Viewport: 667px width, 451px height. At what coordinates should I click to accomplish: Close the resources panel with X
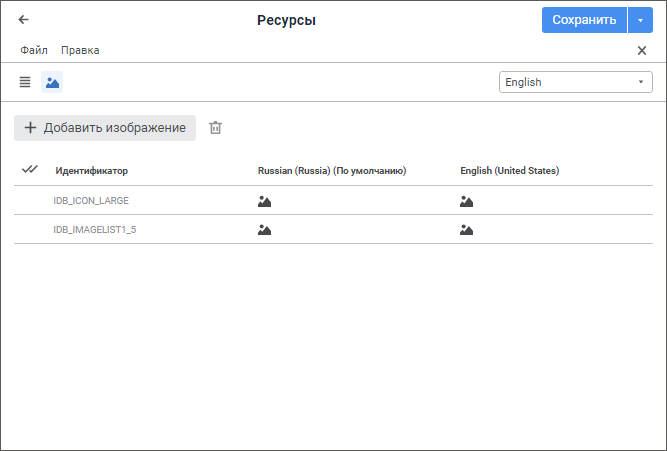point(642,50)
